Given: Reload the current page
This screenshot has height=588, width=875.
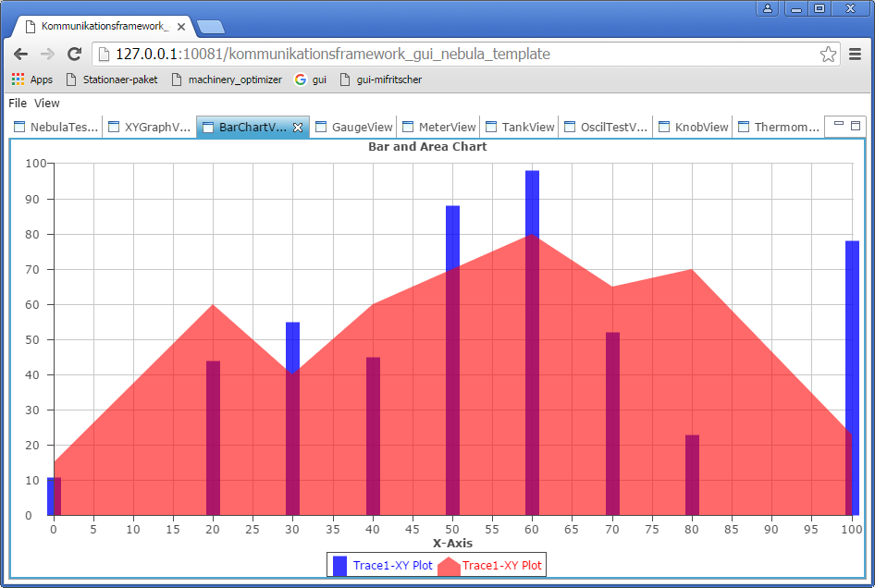Looking at the screenshot, I should pos(74,55).
